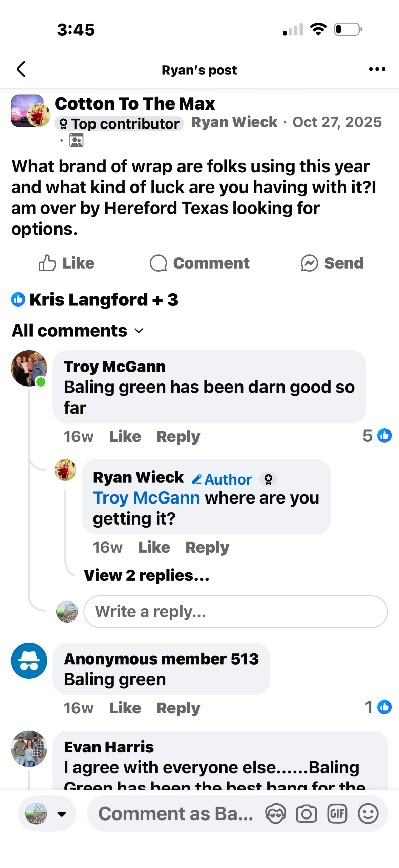
Task: Reply to Troy McGann's comment
Action: [x=178, y=436]
